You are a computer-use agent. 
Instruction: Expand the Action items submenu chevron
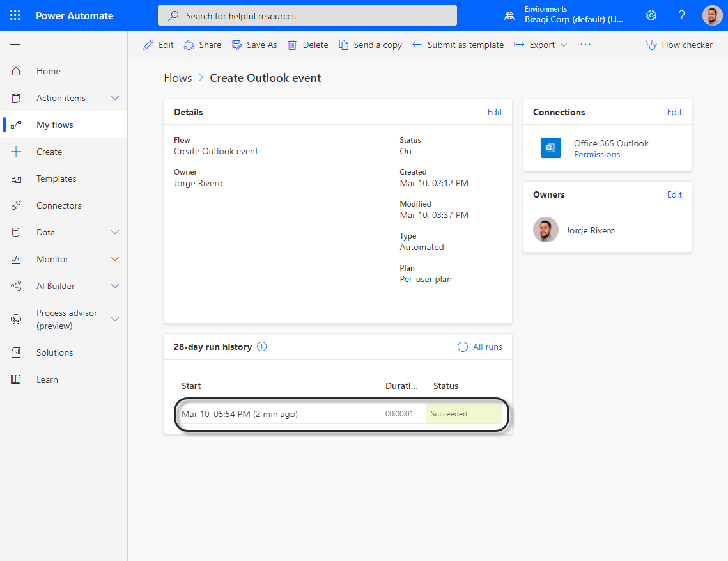point(115,98)
